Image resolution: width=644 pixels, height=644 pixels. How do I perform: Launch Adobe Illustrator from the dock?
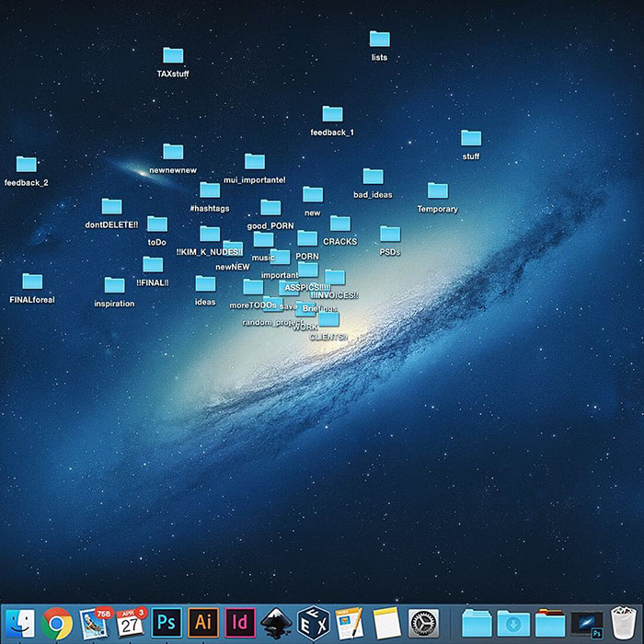coord(202,624)
